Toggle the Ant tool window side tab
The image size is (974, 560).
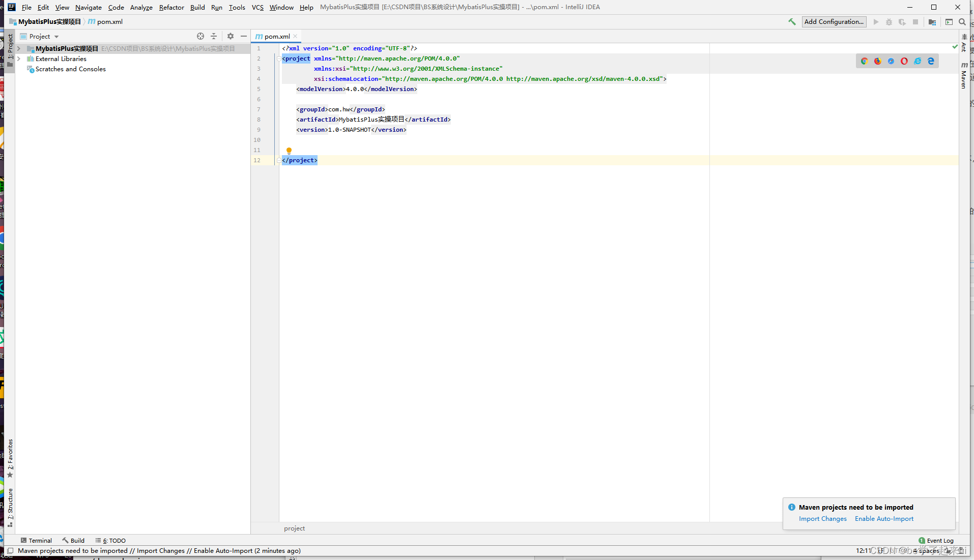tap(964, 43)
